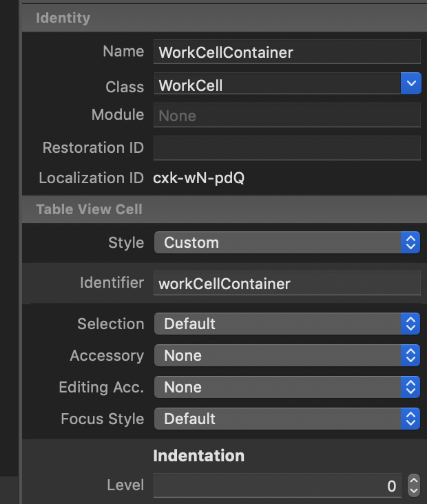Click the Restoration ID label
Viewport: 427px width, 504px height.
tap(93, 148)
